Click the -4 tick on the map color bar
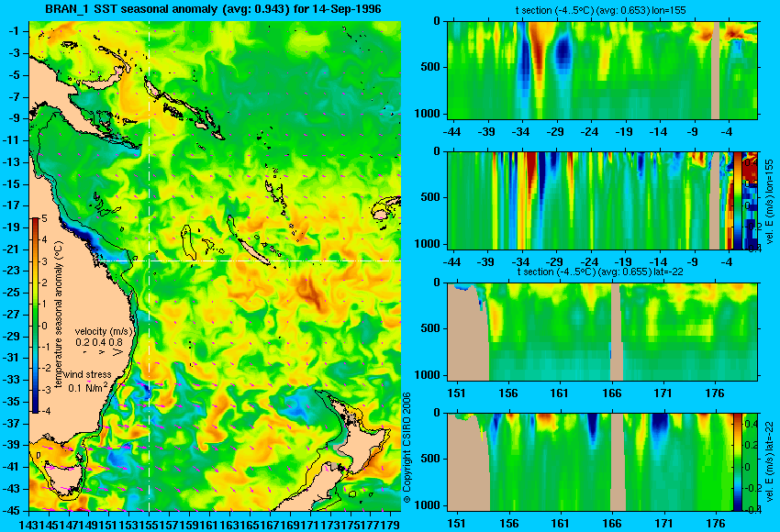Viewport: 780px width, 532px height. tap(44, 411)
